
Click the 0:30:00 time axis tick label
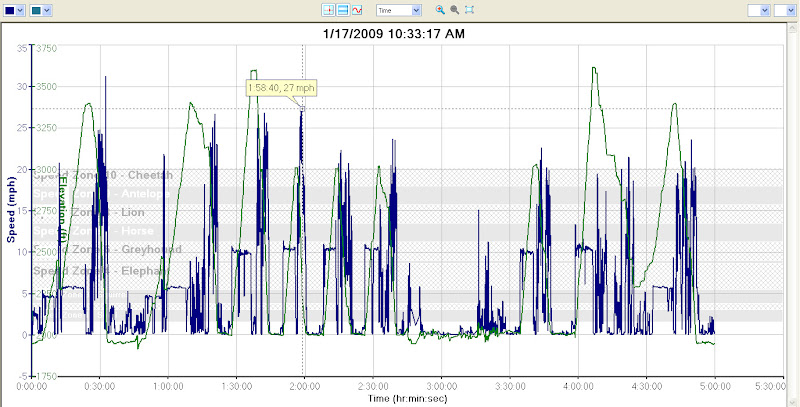pyautogui.click(x=99, y=386)
